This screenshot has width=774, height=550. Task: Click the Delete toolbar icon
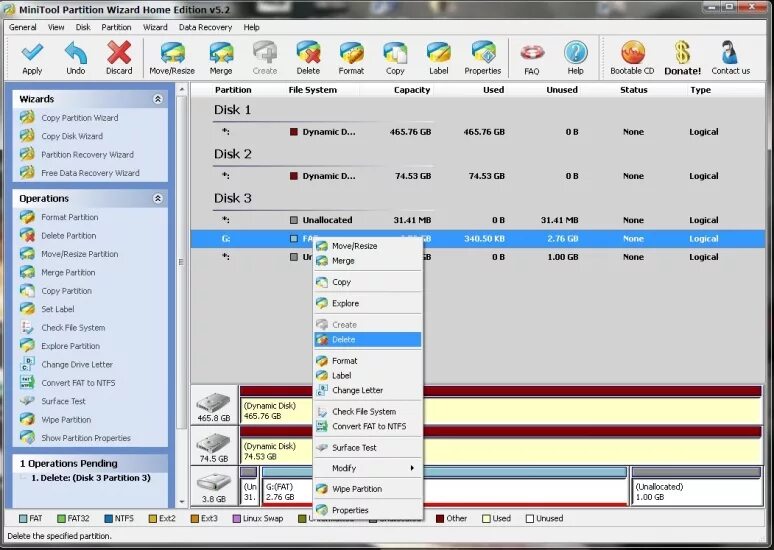(308, 53)
